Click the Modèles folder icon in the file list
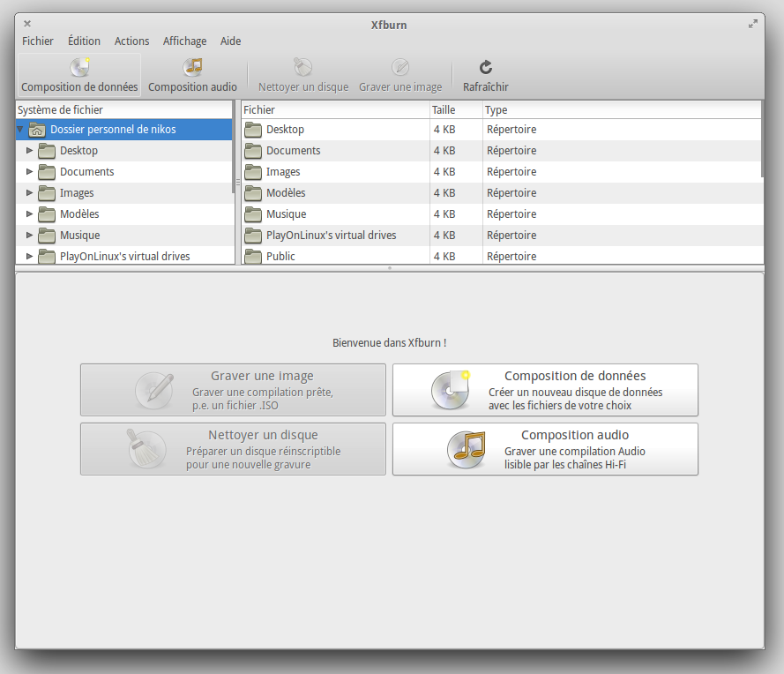 click(253, 193)
